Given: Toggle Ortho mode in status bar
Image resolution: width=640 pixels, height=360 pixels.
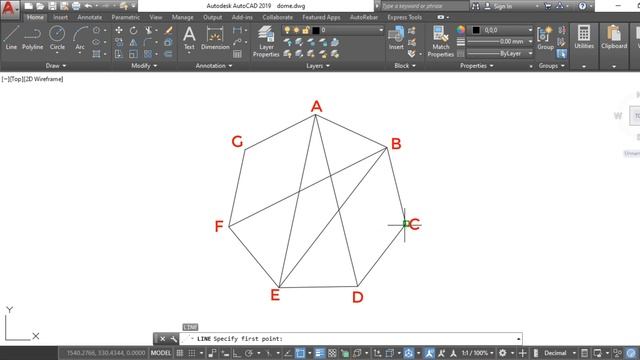Looking at the screenshot, I should click(237, 353).
